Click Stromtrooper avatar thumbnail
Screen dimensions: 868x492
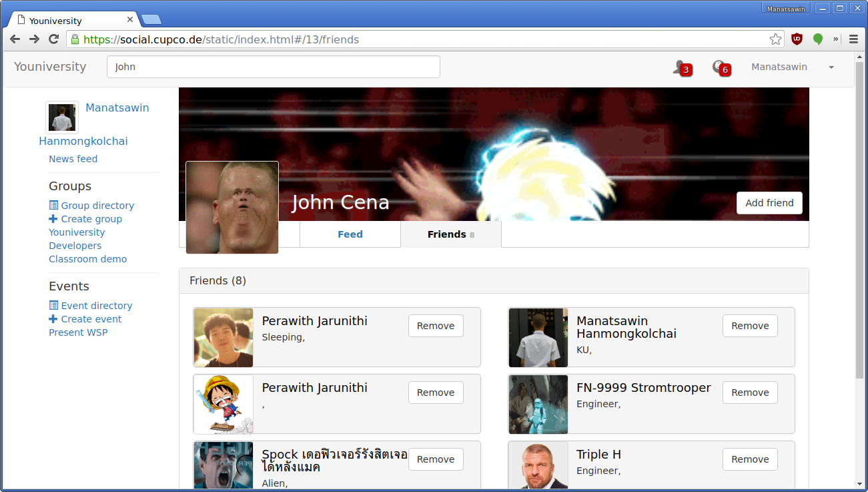[538, 404]
